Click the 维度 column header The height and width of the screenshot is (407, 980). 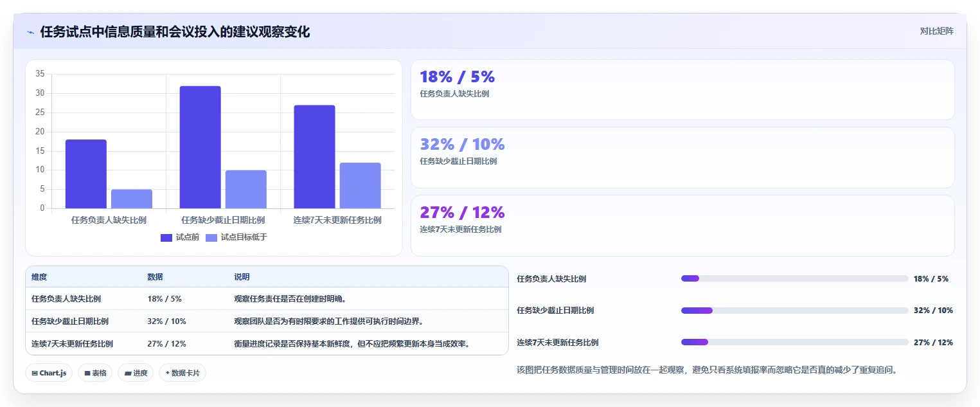(x=39, y=277)
